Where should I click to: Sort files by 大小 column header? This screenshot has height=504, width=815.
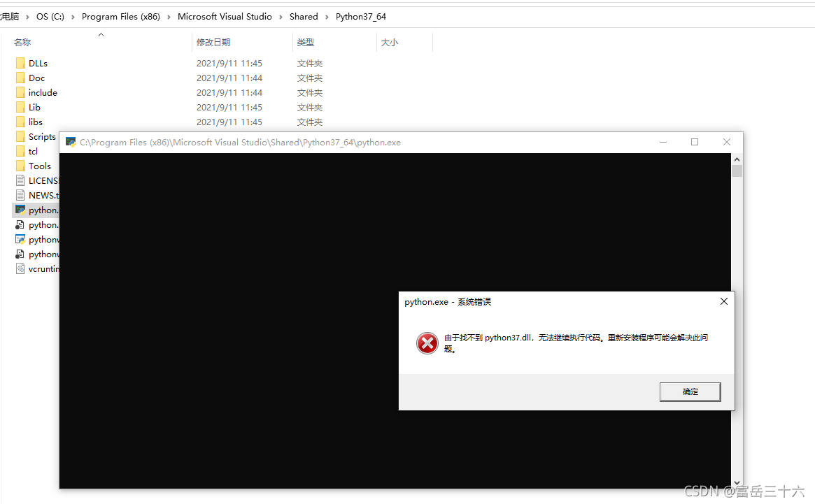click(389, 42)
